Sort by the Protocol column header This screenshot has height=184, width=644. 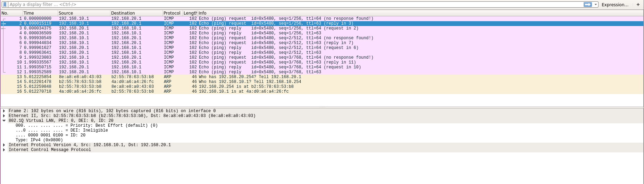pos(172,13)
